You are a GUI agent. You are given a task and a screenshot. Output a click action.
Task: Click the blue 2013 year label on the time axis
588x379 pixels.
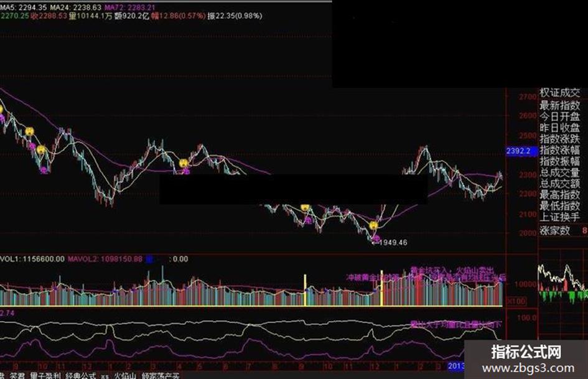[x=456, y=366]
